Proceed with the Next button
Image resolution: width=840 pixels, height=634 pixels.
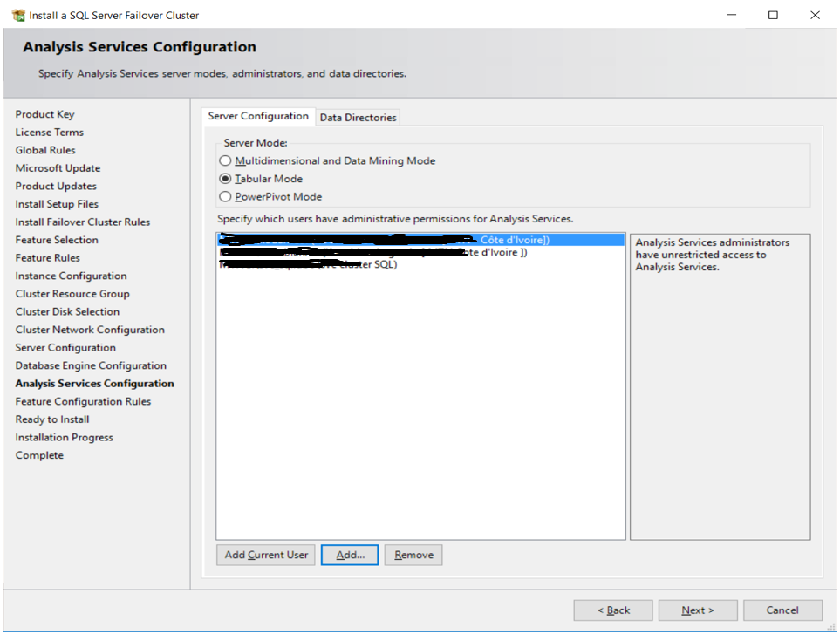pyautogui.click(x=698, y=610)
